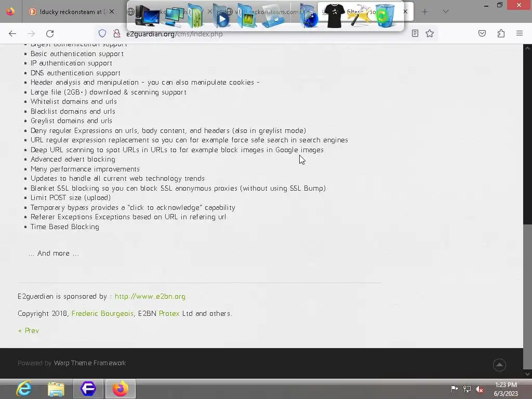Open the My Computer dock icon
Image resolution: width=532 pixels, height=399 pixels.
(x=147, y=16)
